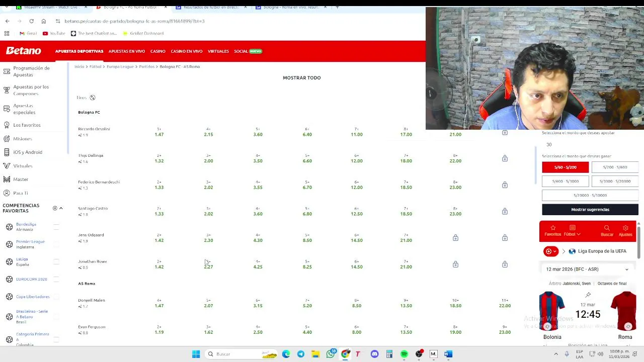The image size is (644, 362).
Task: Collapse Competencias Favoritas section
Action: tap(61, 208)
